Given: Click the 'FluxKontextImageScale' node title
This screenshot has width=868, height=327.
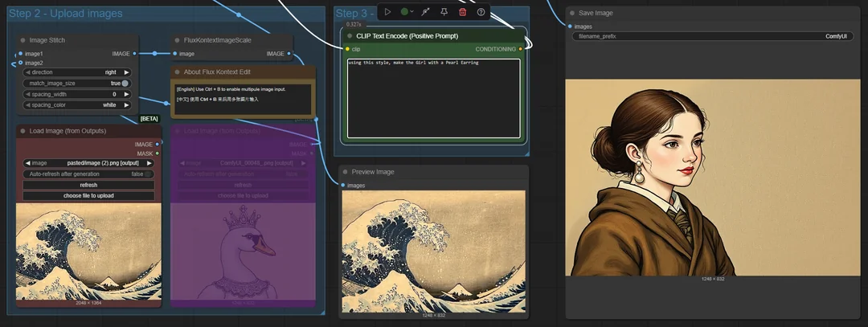Looking at the screenshot, I should coord(218,40).
